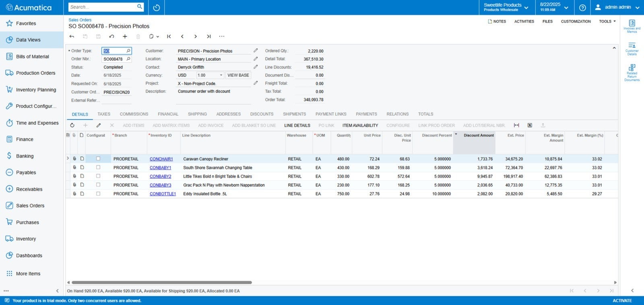
Task: Open Finance workspace
Action: [31, 139]
